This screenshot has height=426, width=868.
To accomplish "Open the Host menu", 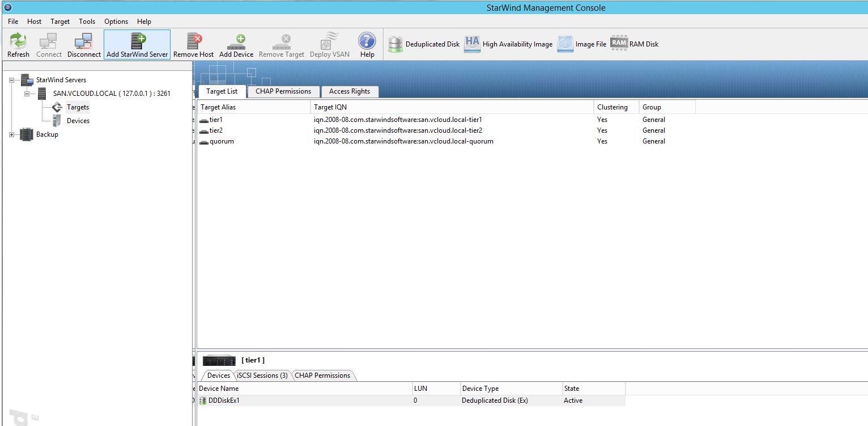I will [34, 22].
